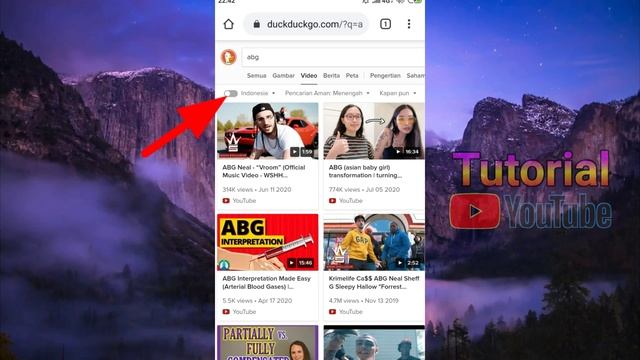
Task: Switch to the Semua tab
Action: click(x=256, y=76)
